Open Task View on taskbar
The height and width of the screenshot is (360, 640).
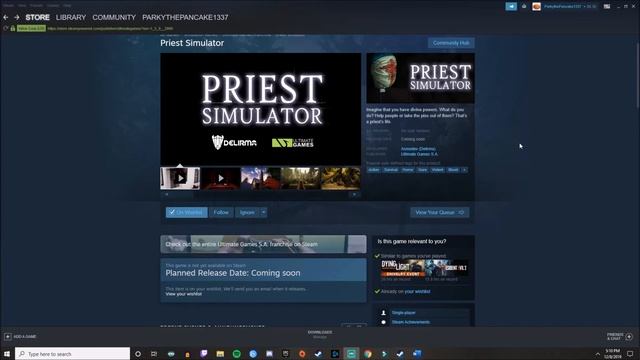click(154, 354)
